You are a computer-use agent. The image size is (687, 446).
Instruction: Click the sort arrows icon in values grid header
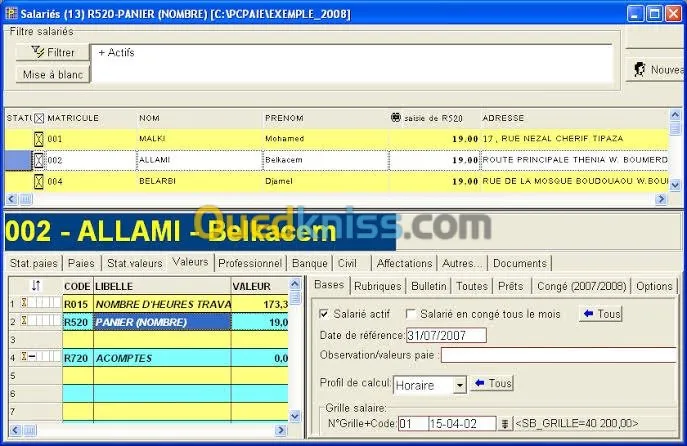point(36,286)
